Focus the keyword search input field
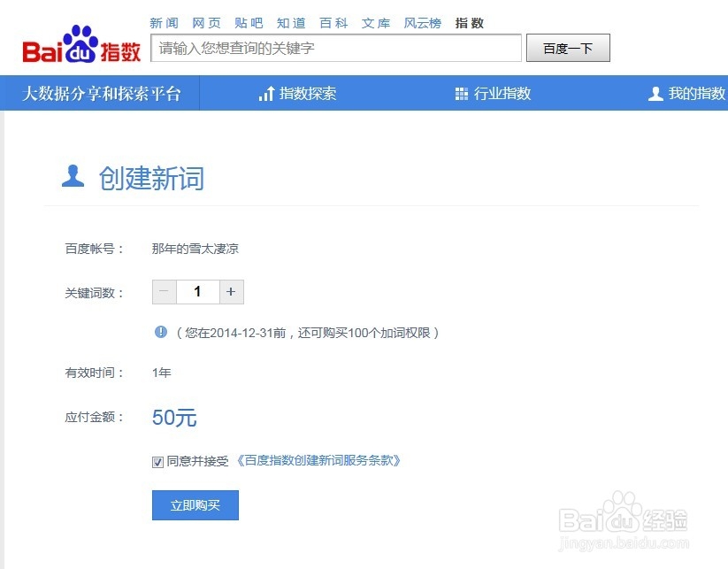728x569 pixels. click(x=336, y=48)
